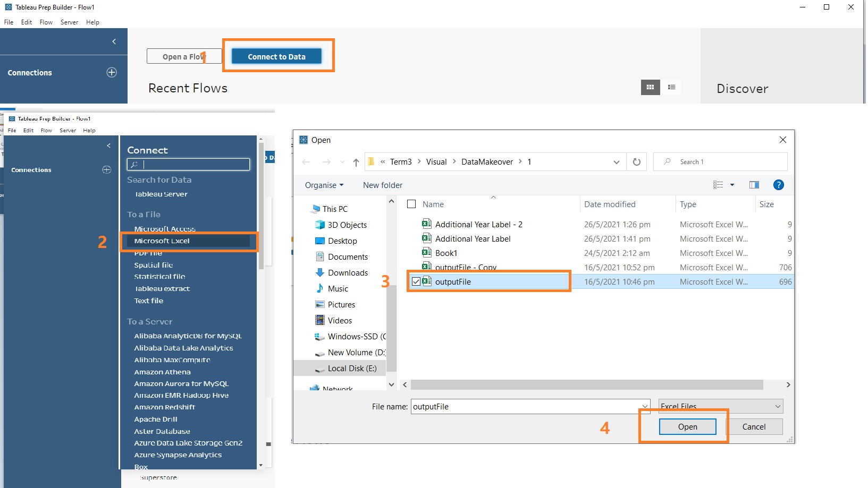Click the plus icon in the lower Connections pane

pyautogui.click(x=107, y=169)
